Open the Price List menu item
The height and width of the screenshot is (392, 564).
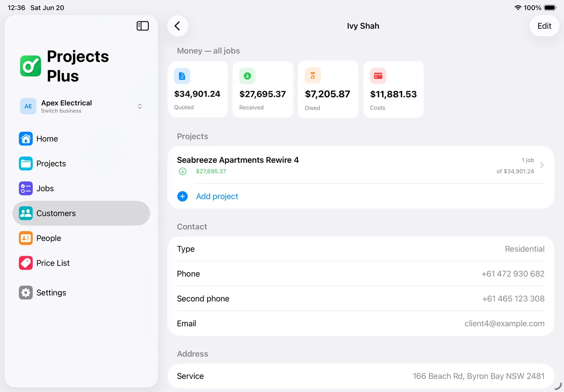point(81,263)
